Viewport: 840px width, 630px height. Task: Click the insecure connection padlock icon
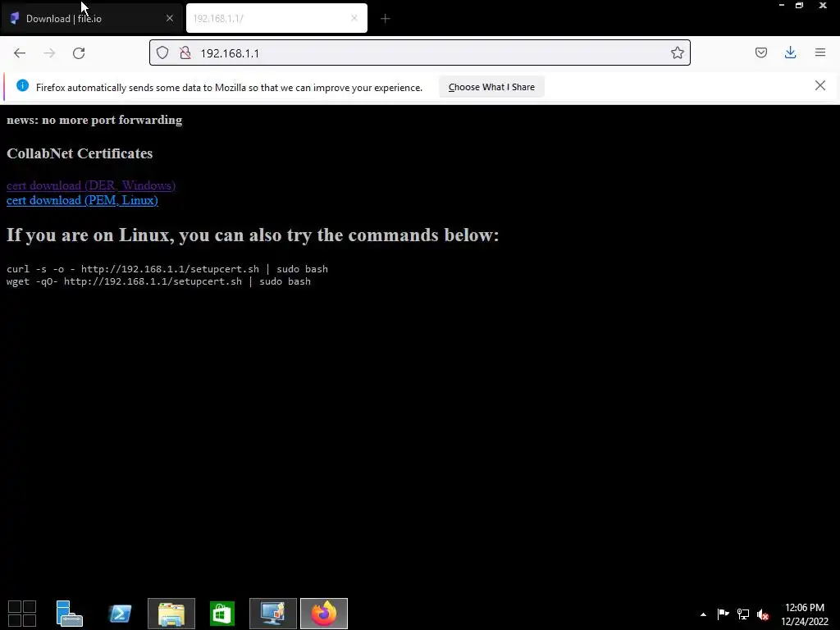[x=185, y=52]
